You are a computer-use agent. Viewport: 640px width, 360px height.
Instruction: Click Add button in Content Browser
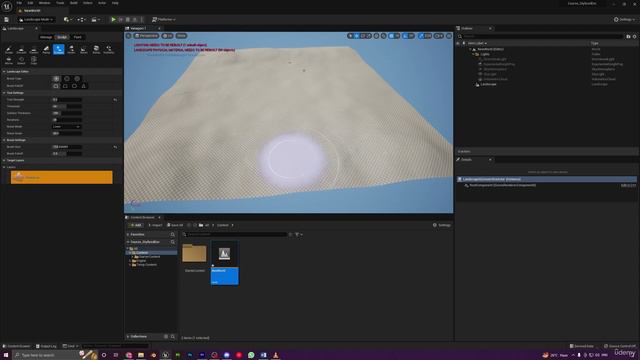coord(135,225)
